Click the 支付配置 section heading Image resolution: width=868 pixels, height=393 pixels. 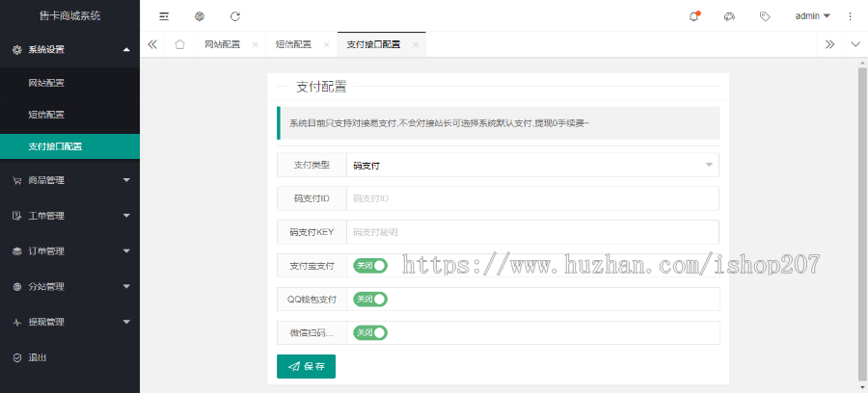(321, 87)
